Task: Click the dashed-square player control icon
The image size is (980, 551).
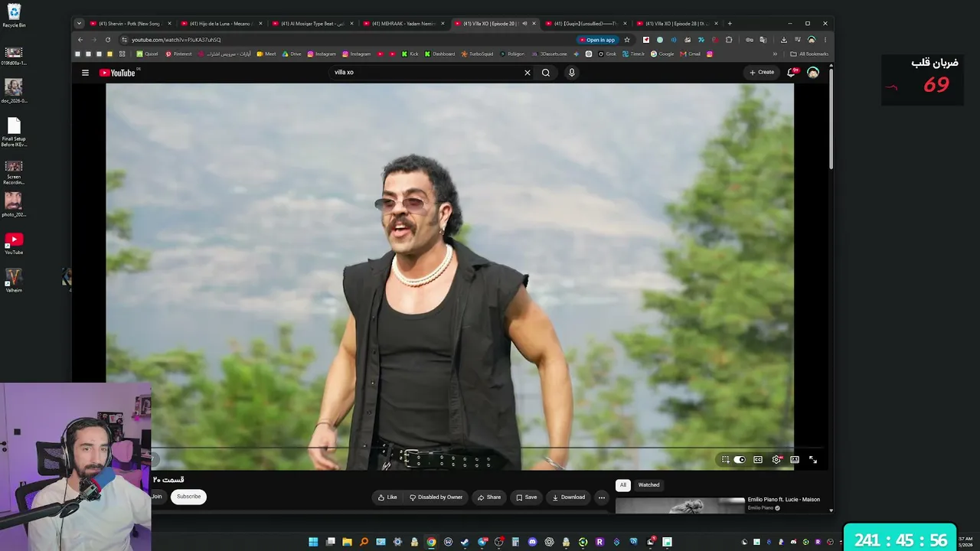Action: pyautogui.click(x=725, y=460)
